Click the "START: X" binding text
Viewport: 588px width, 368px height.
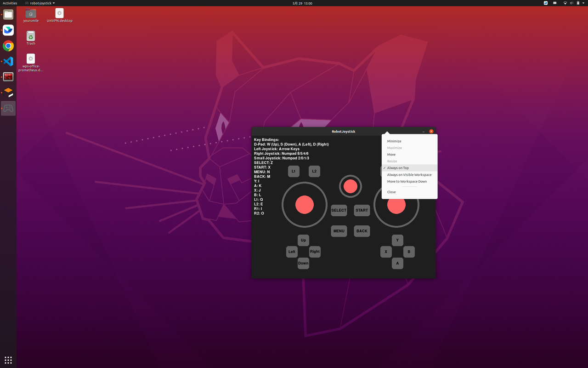pos(262,167)
